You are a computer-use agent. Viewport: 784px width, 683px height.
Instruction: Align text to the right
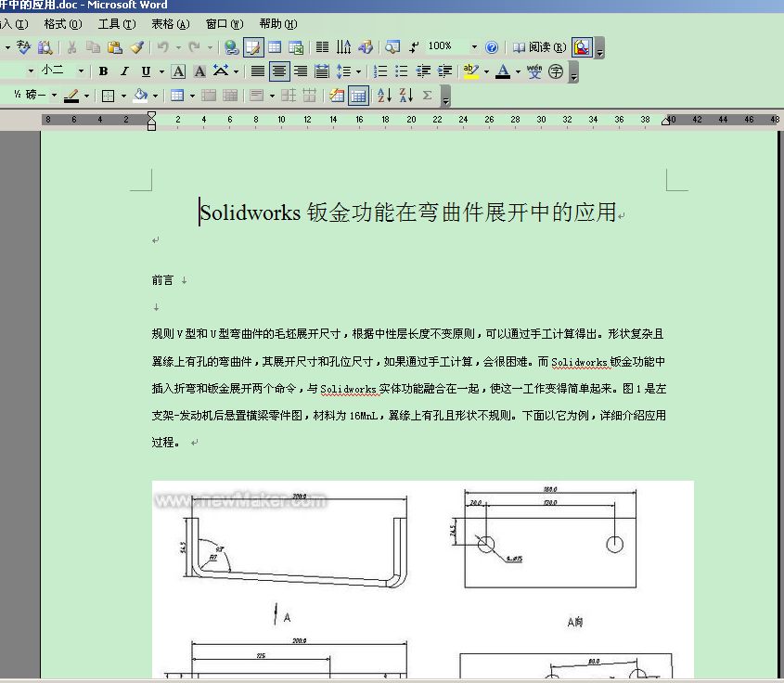[301, 71]
